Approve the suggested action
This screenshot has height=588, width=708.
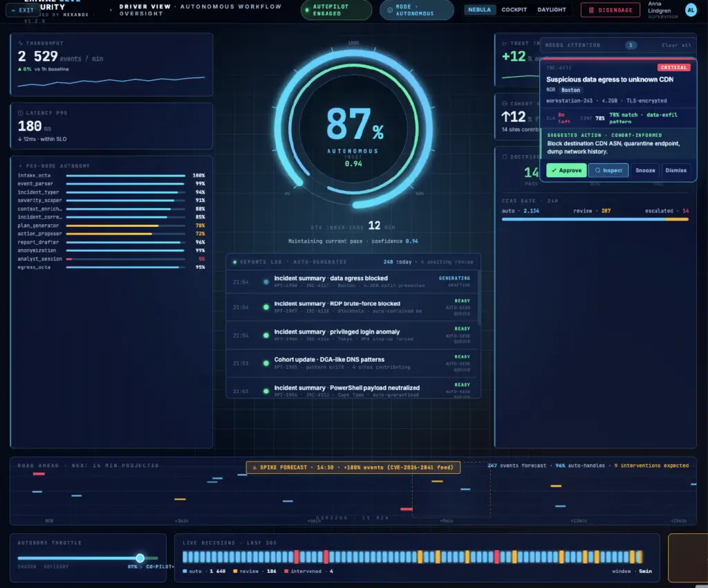(566, 170)
